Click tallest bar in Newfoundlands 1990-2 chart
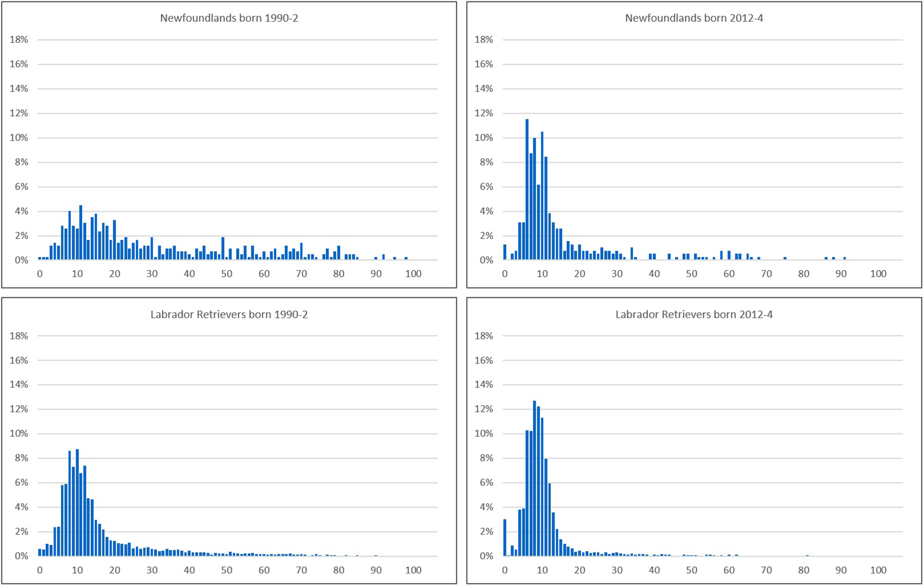 point(81,233)
